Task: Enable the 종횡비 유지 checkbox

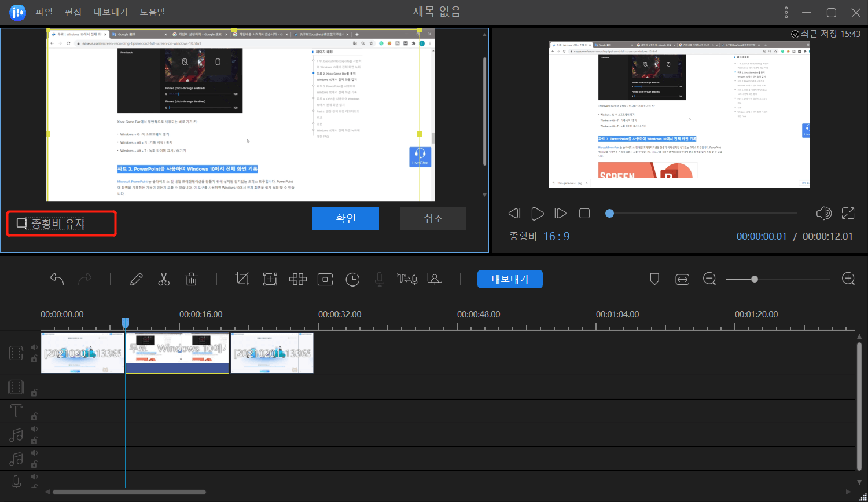Action: [x=22, y=223]
